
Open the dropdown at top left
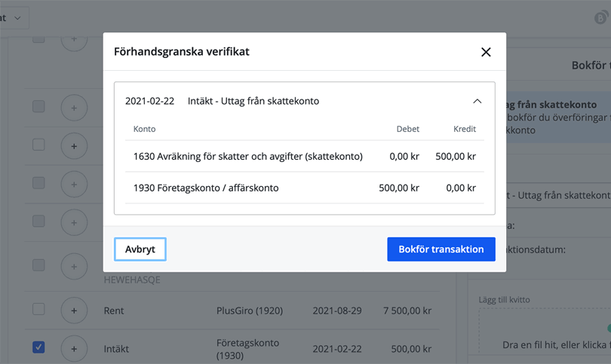point(17,17)
